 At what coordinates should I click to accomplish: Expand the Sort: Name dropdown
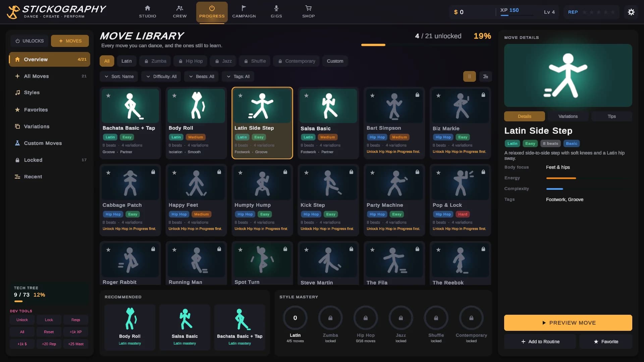pos(119,76)
